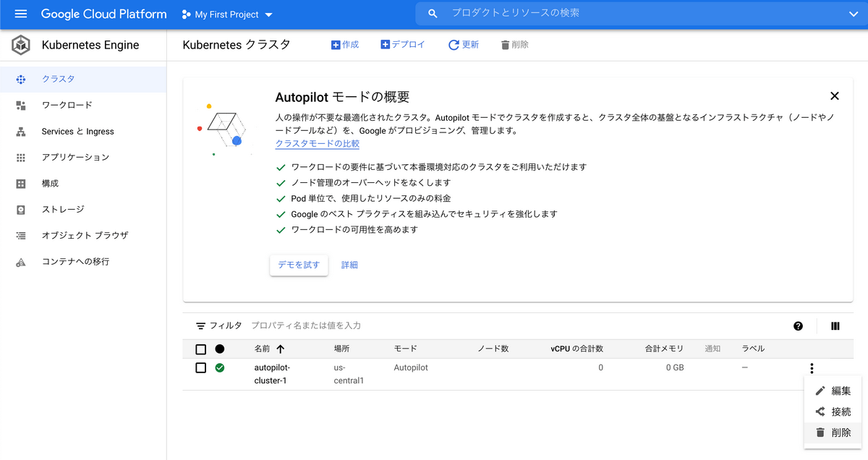
Task: Select the checkbox for autopilot-cluster-1
Action: tap(201, 367)
